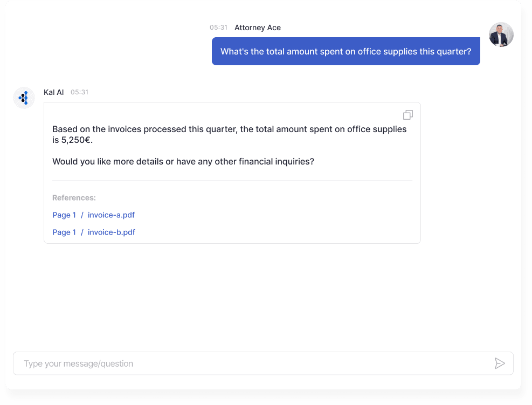Image resolution: width=532 pixels, height=405 pixels.
Task: Open Attorney Ace's profile photo
Action: pyautogui.click(x=501, y=35)
